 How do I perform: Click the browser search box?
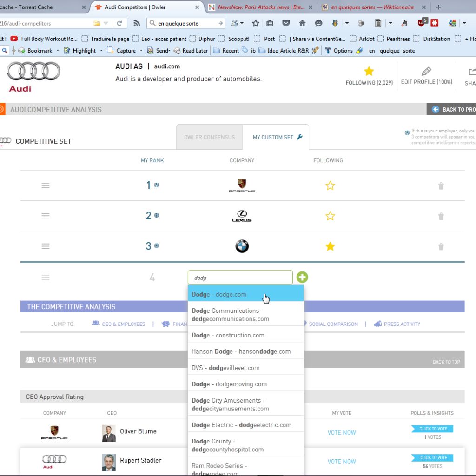click(186, 23)
